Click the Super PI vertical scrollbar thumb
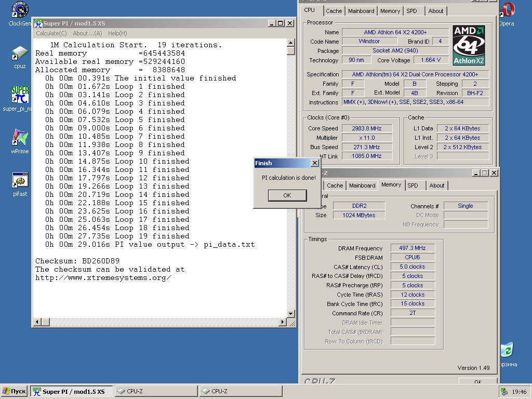Screen dimensions: 532x399 [291, 50]
